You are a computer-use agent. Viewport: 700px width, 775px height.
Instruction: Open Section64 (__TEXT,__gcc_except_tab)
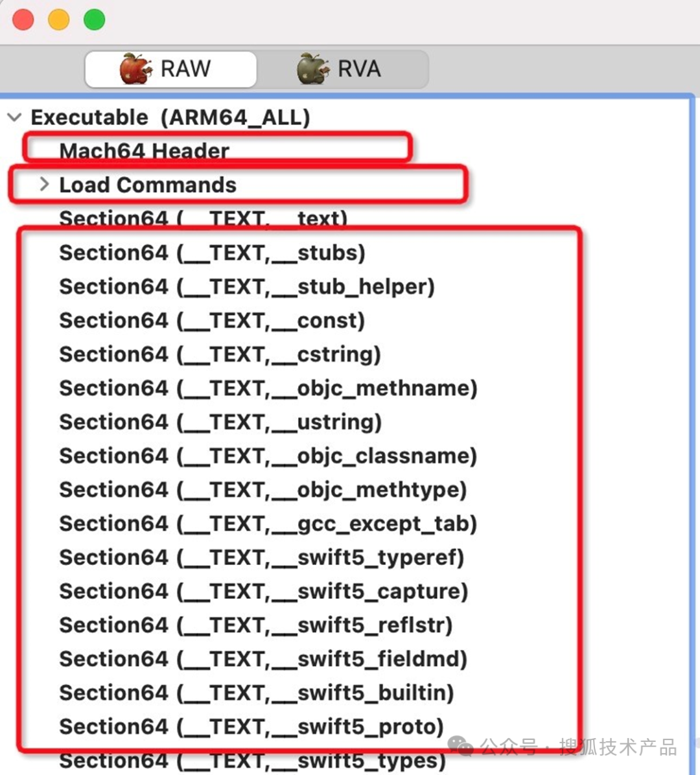(268, 524)
